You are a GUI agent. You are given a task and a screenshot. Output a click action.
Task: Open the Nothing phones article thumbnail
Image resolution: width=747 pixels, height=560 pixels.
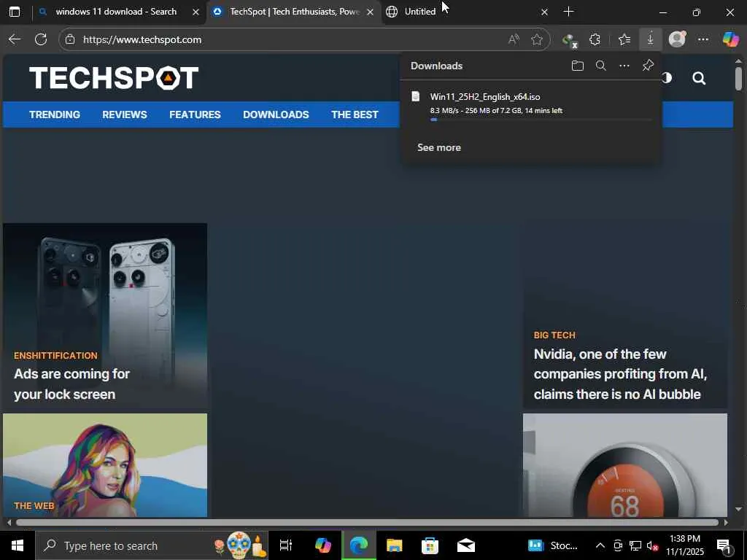(x=105, y=316)
